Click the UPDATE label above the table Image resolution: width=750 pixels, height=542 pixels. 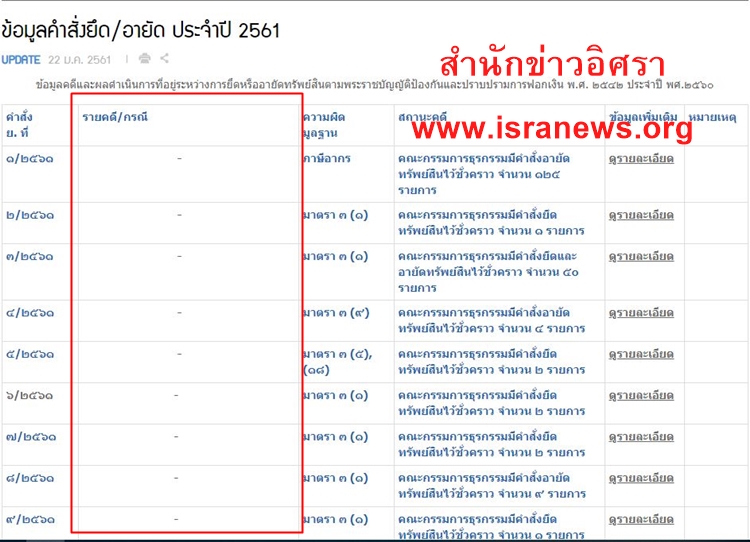(21, 60)
